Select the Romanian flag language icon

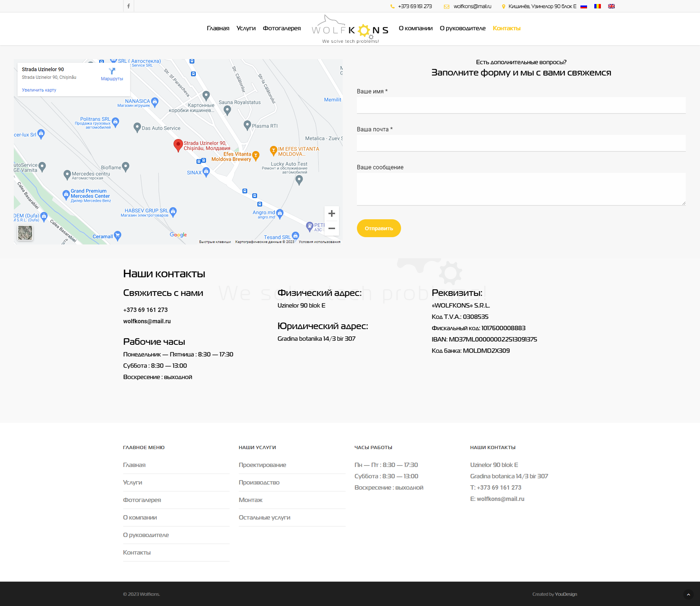(597, 6)
